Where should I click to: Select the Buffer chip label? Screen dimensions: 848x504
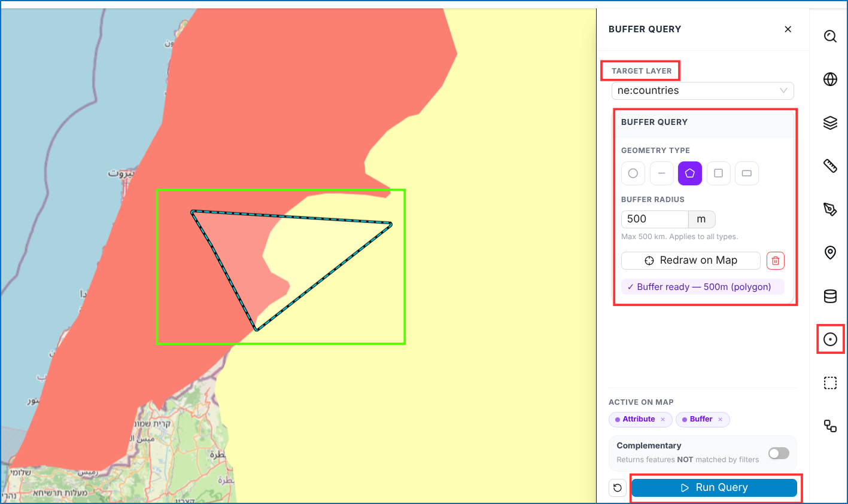pos(701,419)
